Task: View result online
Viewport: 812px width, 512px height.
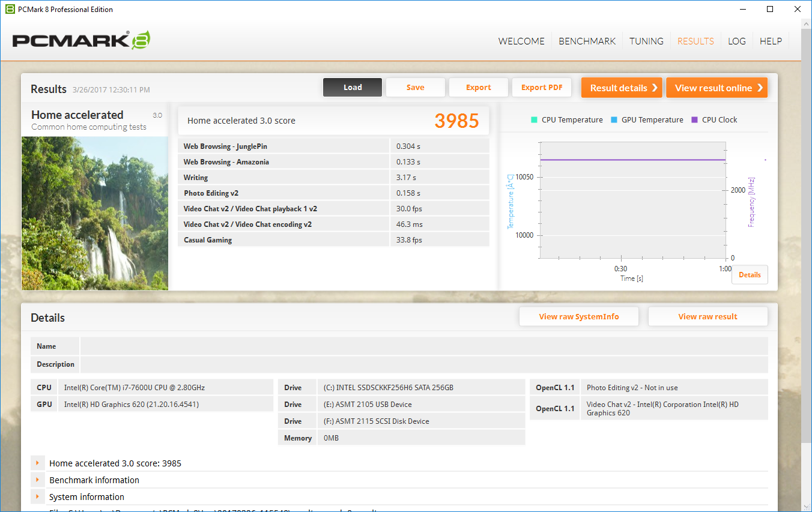Action: point(717,88)
